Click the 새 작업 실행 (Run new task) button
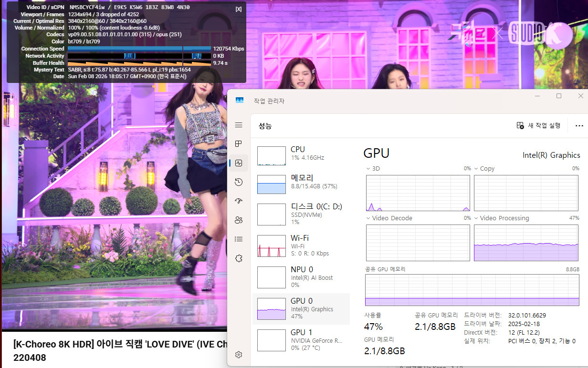 click(538, 125)
